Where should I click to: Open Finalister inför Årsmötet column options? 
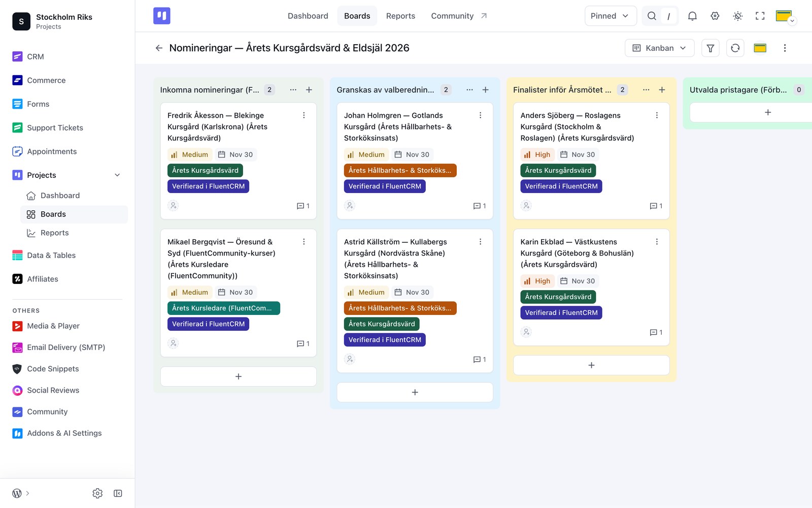tap(646, 90)
